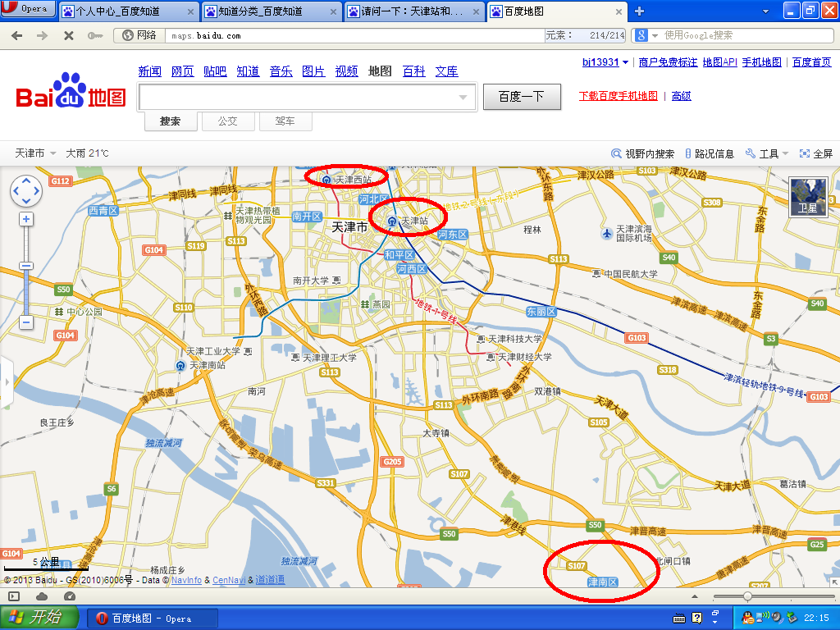Click the address bar maps.baidu.com

coord(354,36)
